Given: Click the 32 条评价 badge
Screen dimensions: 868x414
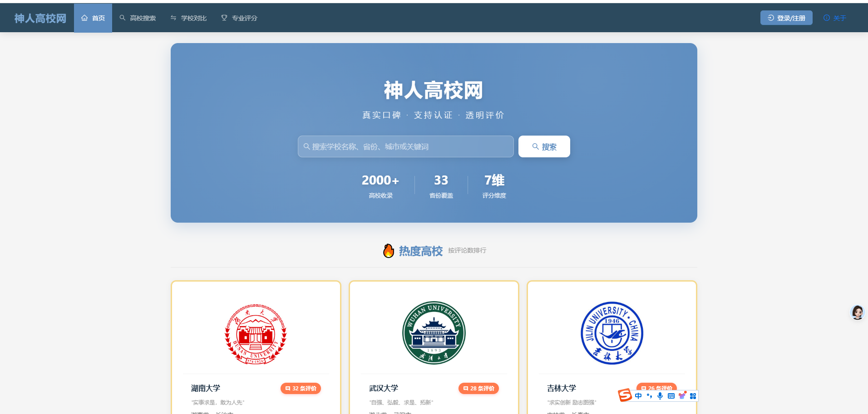Looking at the screenshot, I should (x=301, y=388).
